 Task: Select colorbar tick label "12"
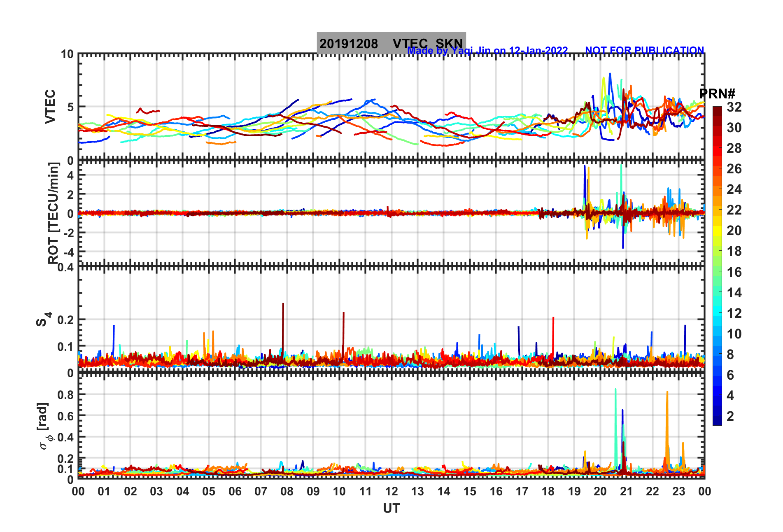734,313
